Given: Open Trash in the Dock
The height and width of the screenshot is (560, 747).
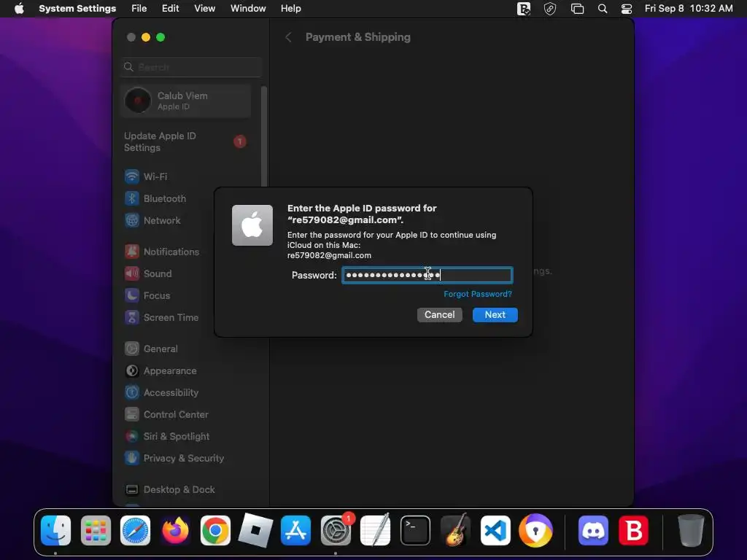Looking at the screenshot, I should coord(691,531).
